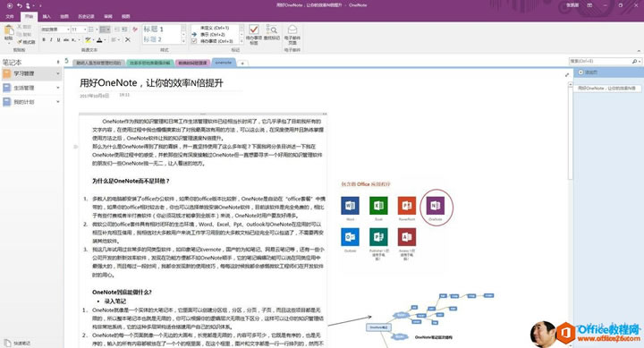Decrease paragraph indent
644x348 pixels.
coord(117,30)
